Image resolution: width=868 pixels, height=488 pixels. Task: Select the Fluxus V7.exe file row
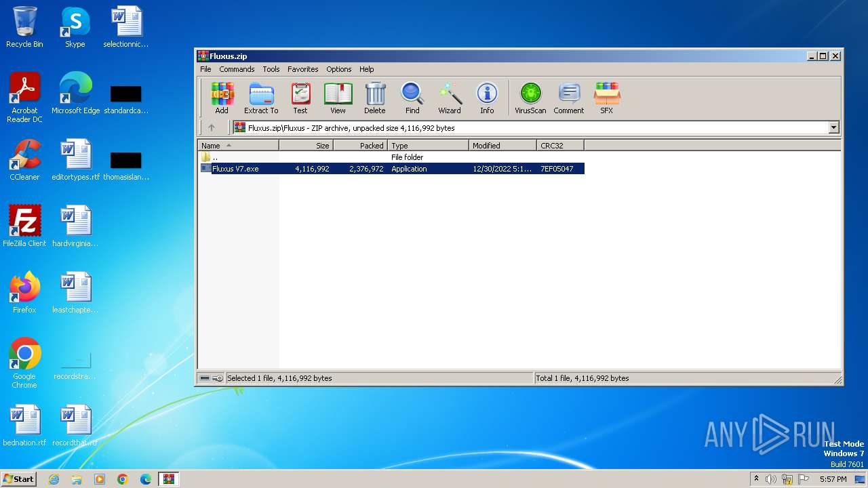point(391,169)
